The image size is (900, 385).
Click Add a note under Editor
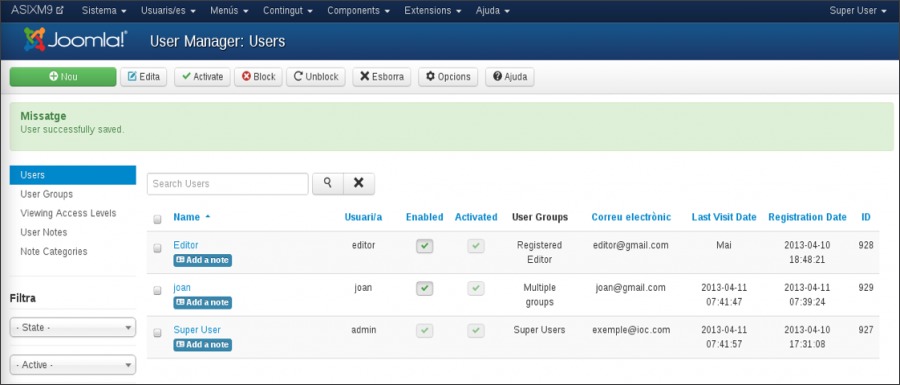203,260
